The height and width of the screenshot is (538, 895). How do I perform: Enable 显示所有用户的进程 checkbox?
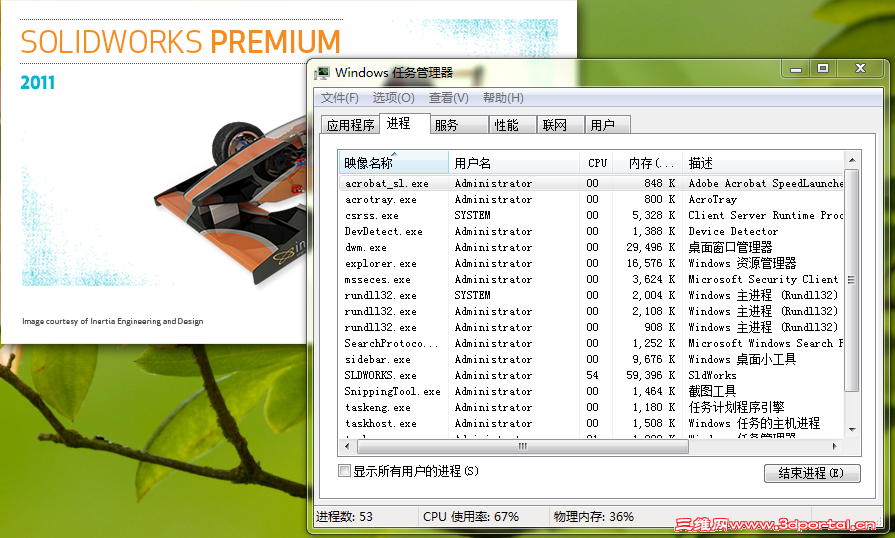coord(344,471)
